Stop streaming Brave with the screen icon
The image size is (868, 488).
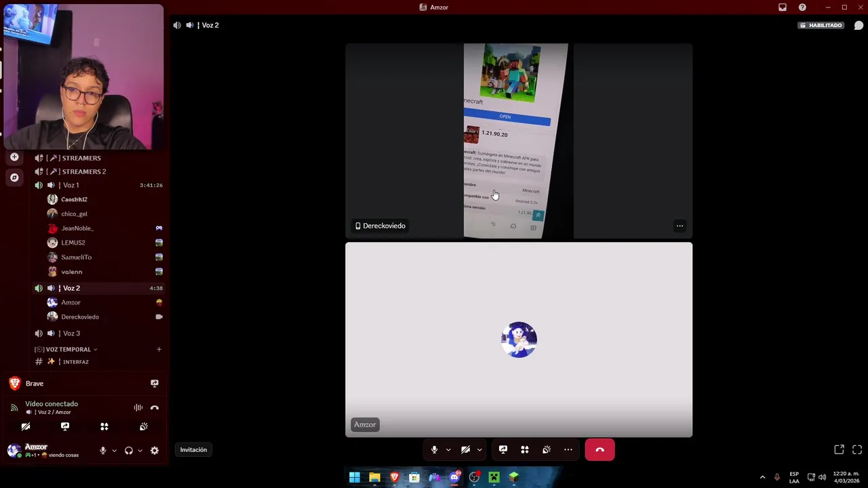tap(155, 384)
